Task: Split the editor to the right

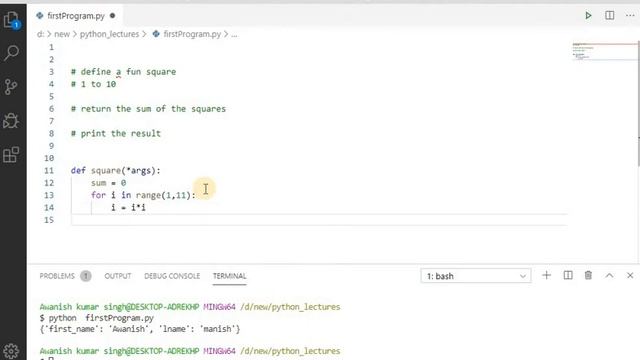Action: pos(609,16)
